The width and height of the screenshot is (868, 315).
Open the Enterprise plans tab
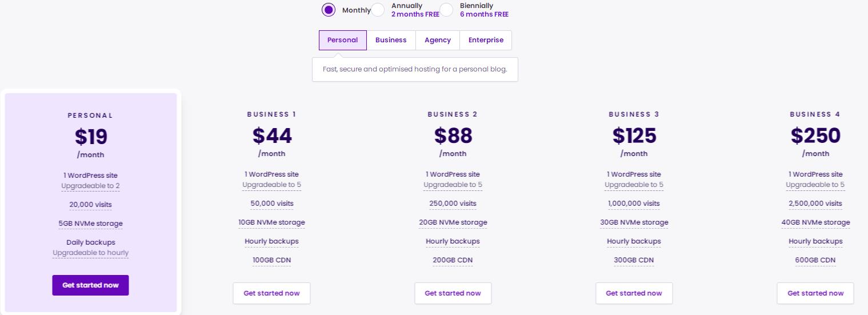tap(486, 40)
